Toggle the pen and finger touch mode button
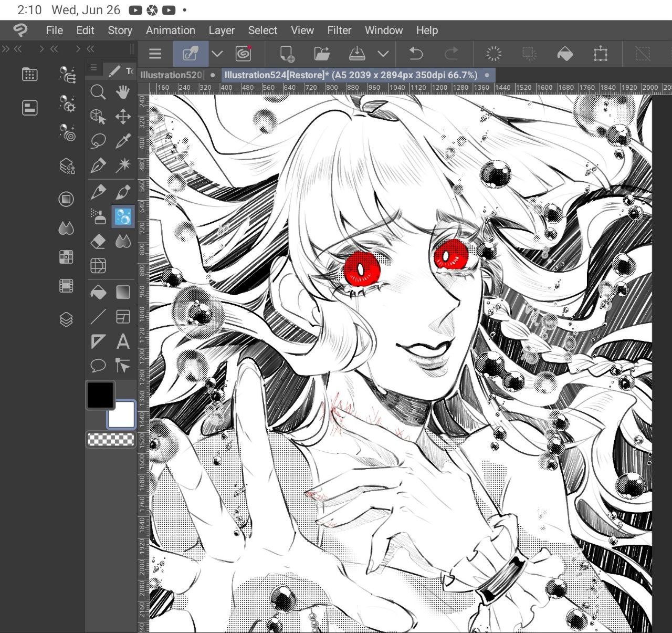Viewport: 672px width, 633px height. [x=191, y=54]
